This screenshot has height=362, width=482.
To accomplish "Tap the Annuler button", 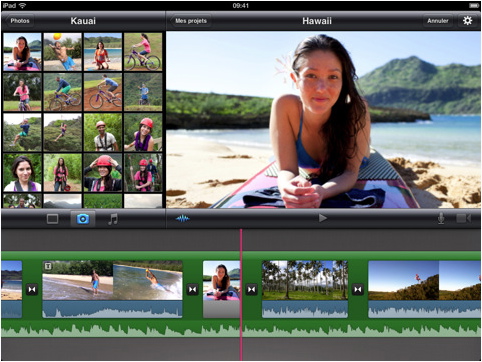I will pyautogui.click(x=438, y=21).
